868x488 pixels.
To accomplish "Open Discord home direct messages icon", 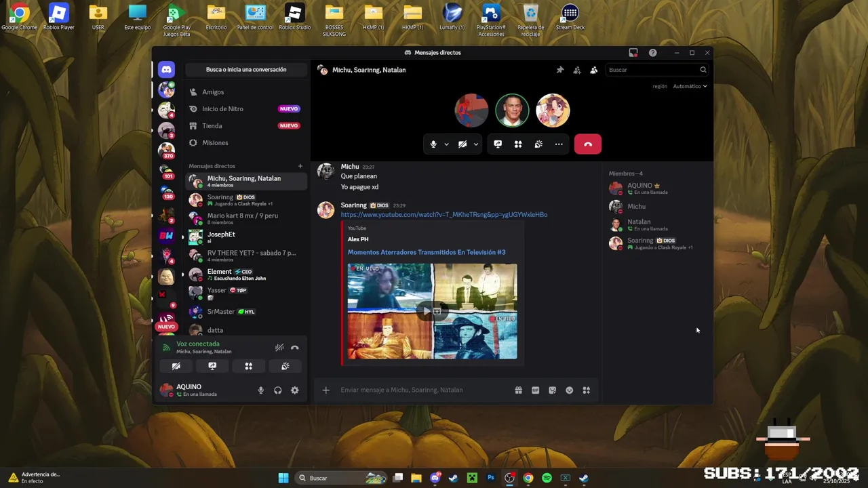I will click(x=166, y=69).
